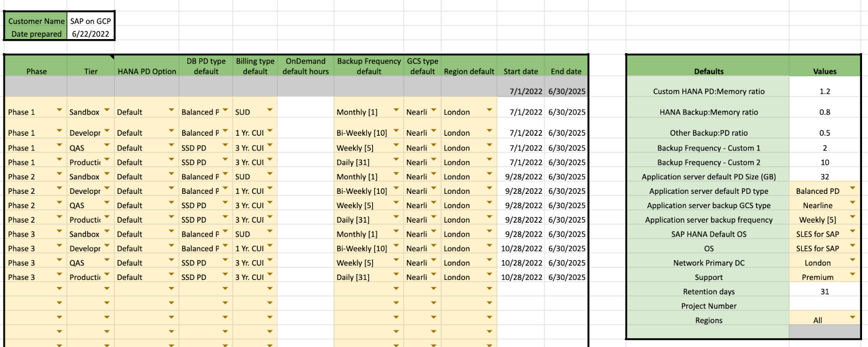This screenshot has height=347, width=868.
Task: Click Start date 10/28/2022 in Phase 3 Production row
Action: pos(521,277)
